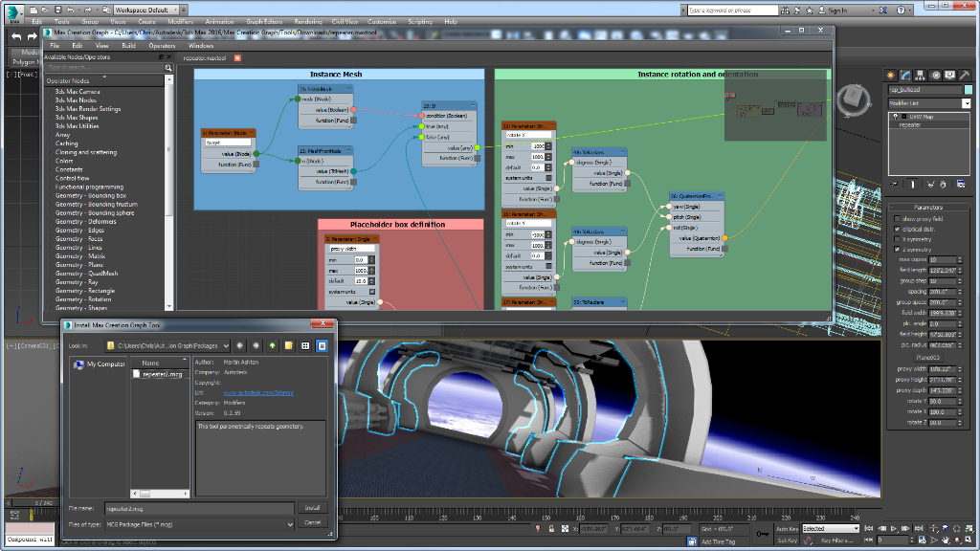Toggle the lock selection icon in status bar
This screenshot has width=980, height=551.
coord(551,528)
